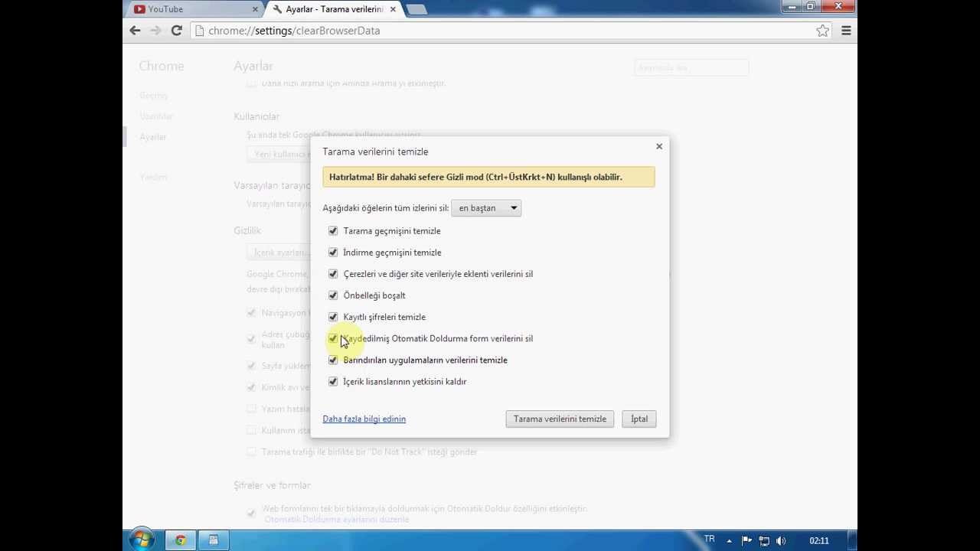This screenshot has height=551, width=980.
Task: Toggle İçerik lisanslarının yetkisini kaldır checkbox
Action: (333, 381)
